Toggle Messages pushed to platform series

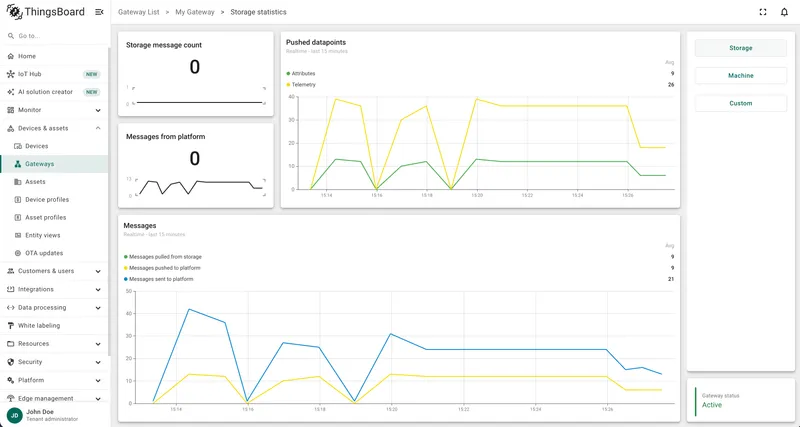click(x=162, y=268)
